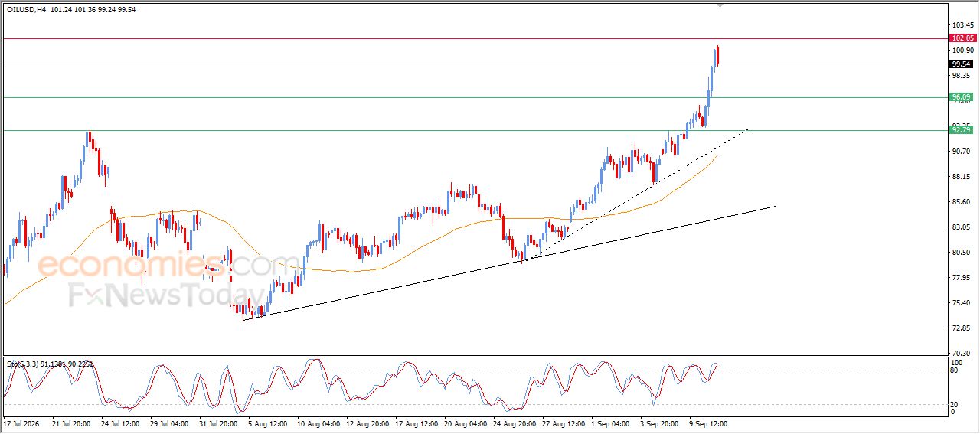Click the 21 Jul 20:00 date label
Image resolution: width=980 pixels, height=434 pixels.
[71, 423]
